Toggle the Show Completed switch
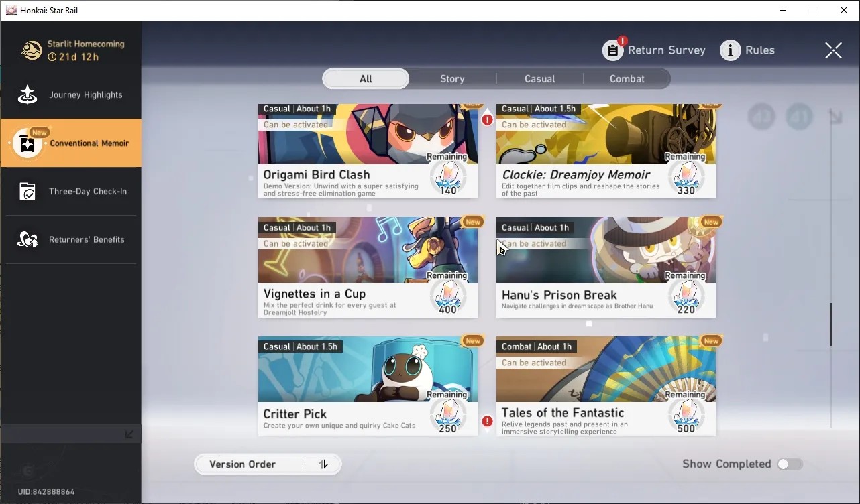This screenshot has width=860, height=504. [790, 464]
